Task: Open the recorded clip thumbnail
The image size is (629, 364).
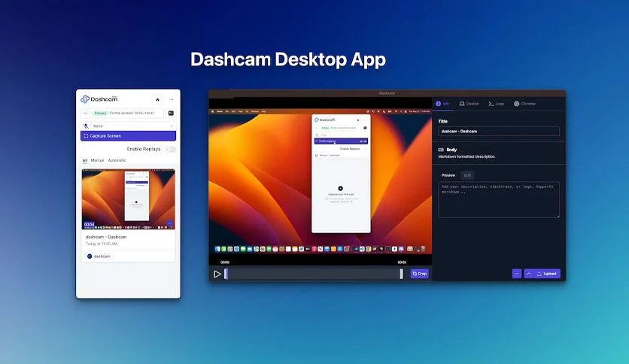Action: click(x=129, y=199)
